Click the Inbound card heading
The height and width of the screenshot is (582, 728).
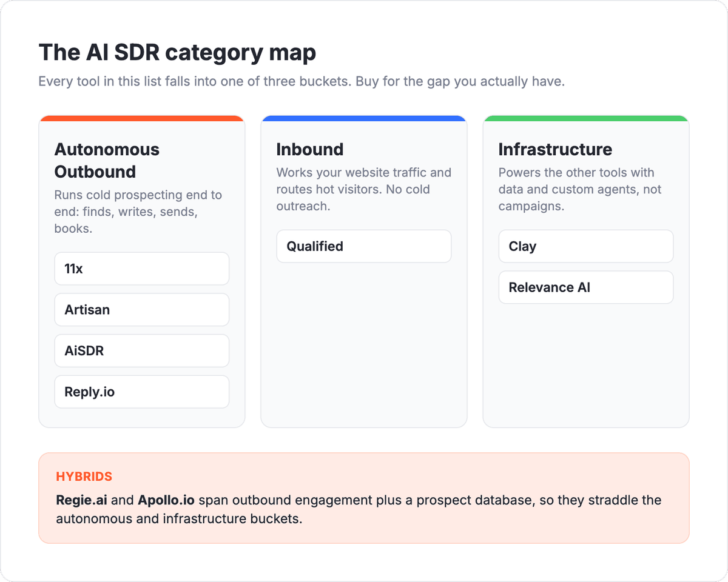coord(310,149)
